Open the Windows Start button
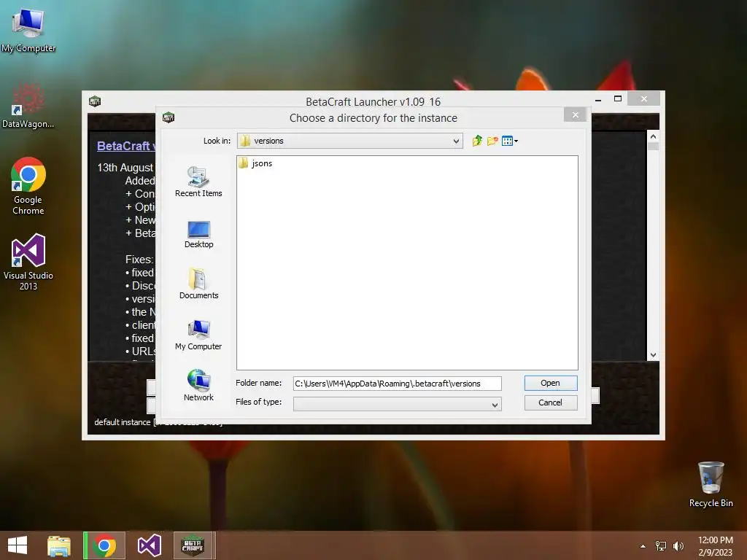747x560 pixels. click(18, 545)
